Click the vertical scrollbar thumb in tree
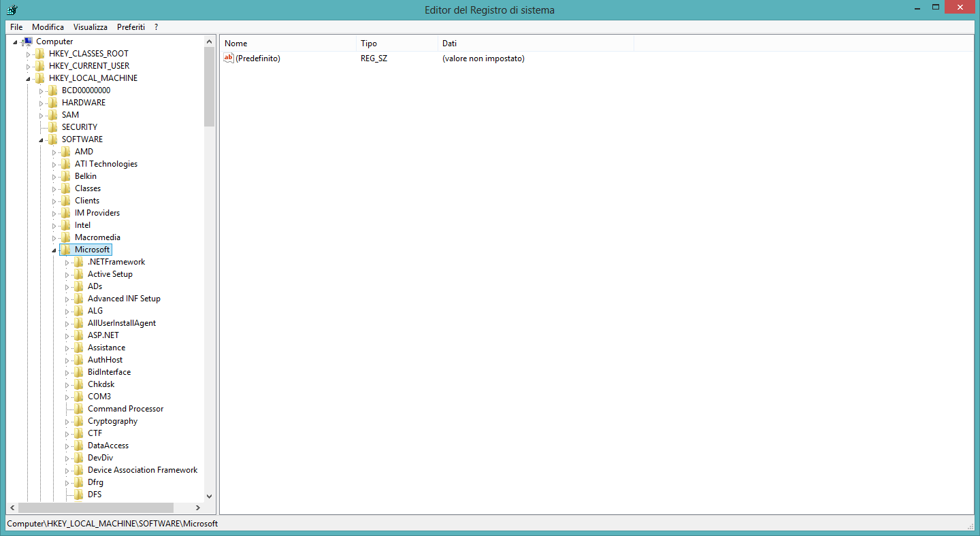 pyautogui.click(x=209, y=87)
